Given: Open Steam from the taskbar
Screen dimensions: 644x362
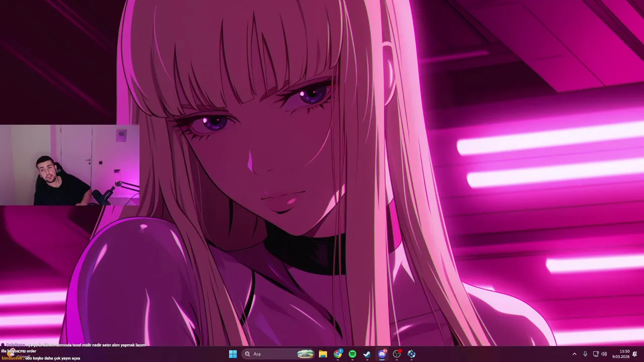Looking at the screenshot, I should click(367, 354).
